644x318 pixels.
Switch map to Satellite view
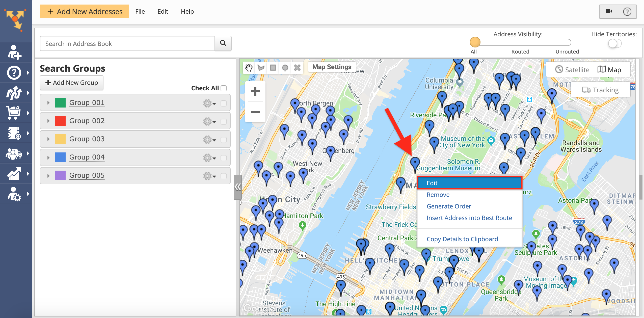(x=572, y=70)
